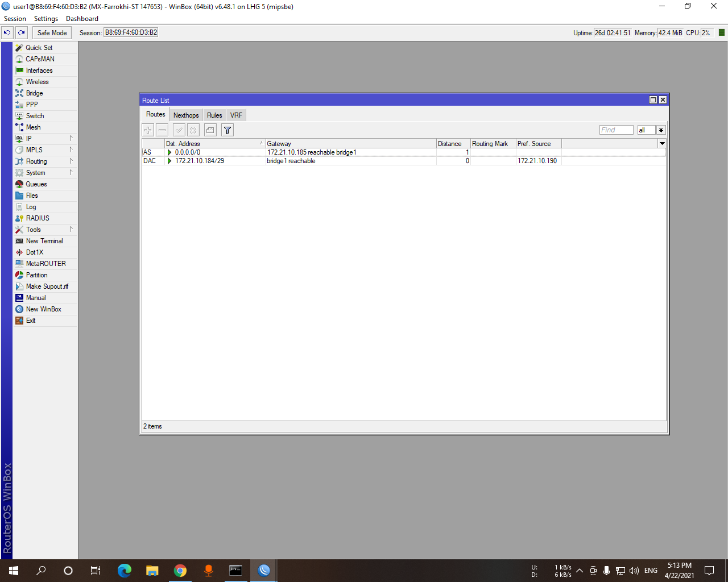Image resolution: width=728 pixels, height=582 pixels.
Task: Open the filter funnel in Route List
Action: click(x=227, y=130)
